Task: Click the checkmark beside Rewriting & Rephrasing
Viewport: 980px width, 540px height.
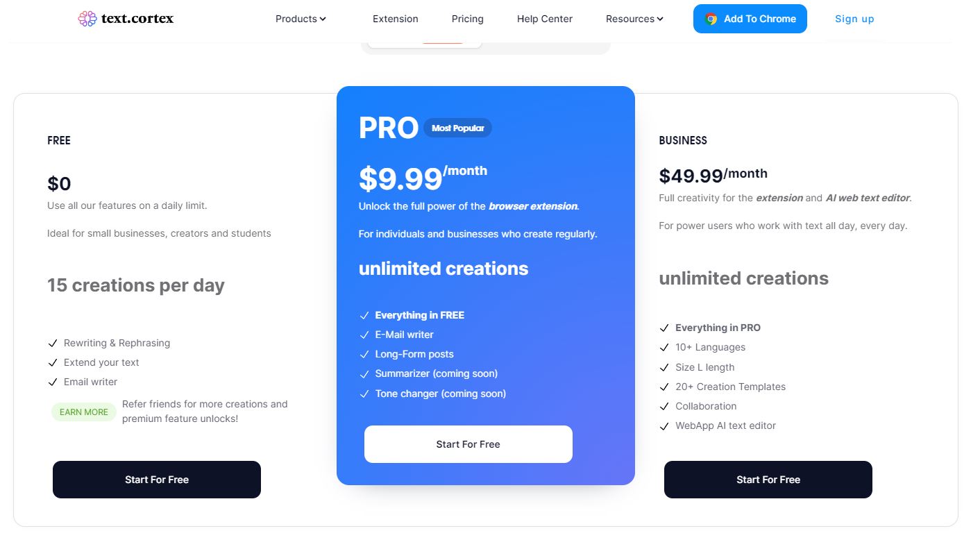Action: 53,343
